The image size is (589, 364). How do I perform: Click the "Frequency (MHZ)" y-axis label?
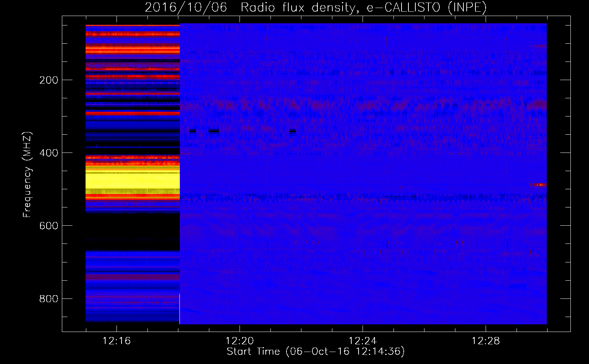[27, 175]
